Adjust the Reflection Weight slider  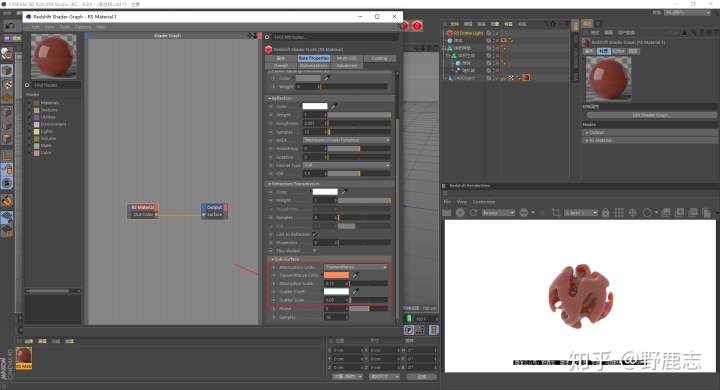click(x=359, y=114)
